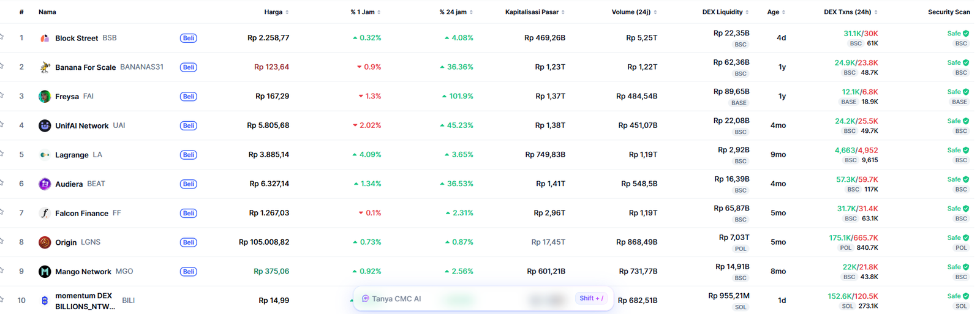Viewport: 980px width, 314px height.
Task: Open the Lagrange coin name link
Action: pyautogui.click(x=72, y=155)
